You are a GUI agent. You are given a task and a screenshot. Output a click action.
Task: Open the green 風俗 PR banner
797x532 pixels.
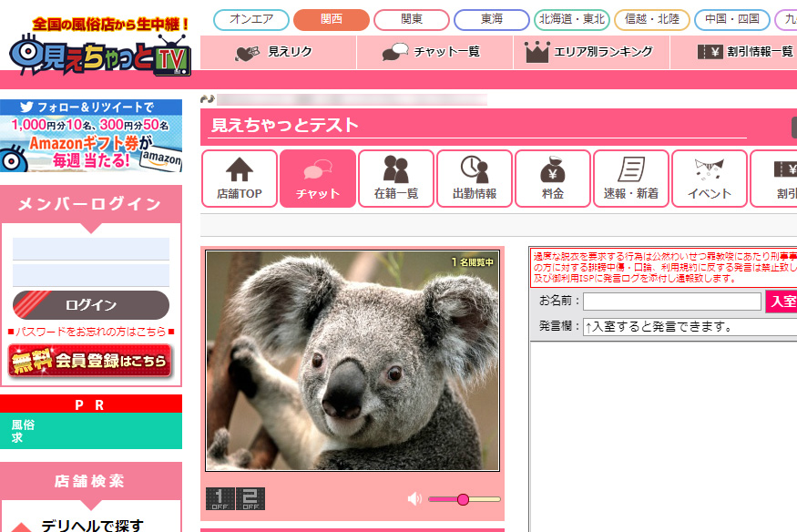point(91,431)
